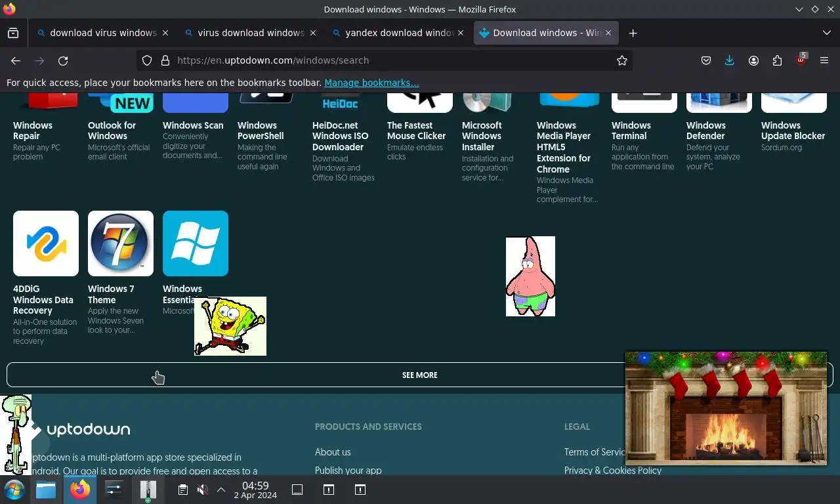Go back to the previous page

coord(16,60)
